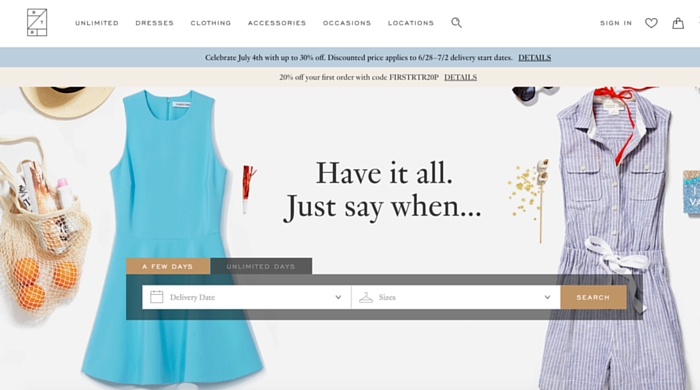Click the 'Have it all.' headline
The image size is (700, 390).
click(384, 173)
